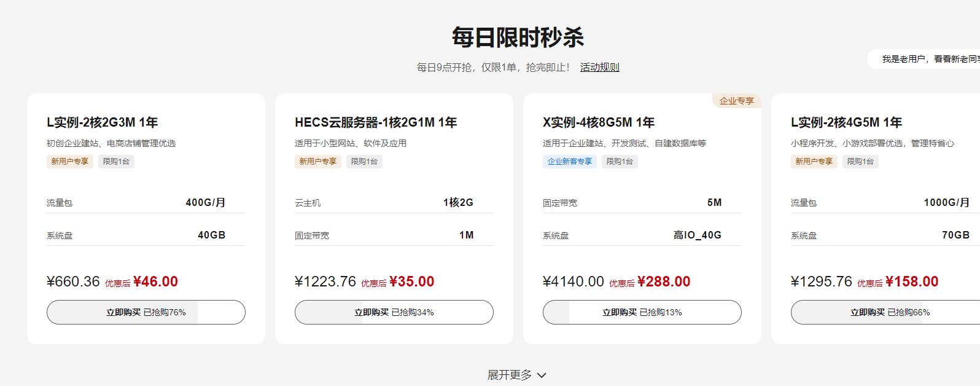Viewport: 980px width, 386px height.
Task: Click the 企业专享 corner ribbon
Action: tap(736, 100)
